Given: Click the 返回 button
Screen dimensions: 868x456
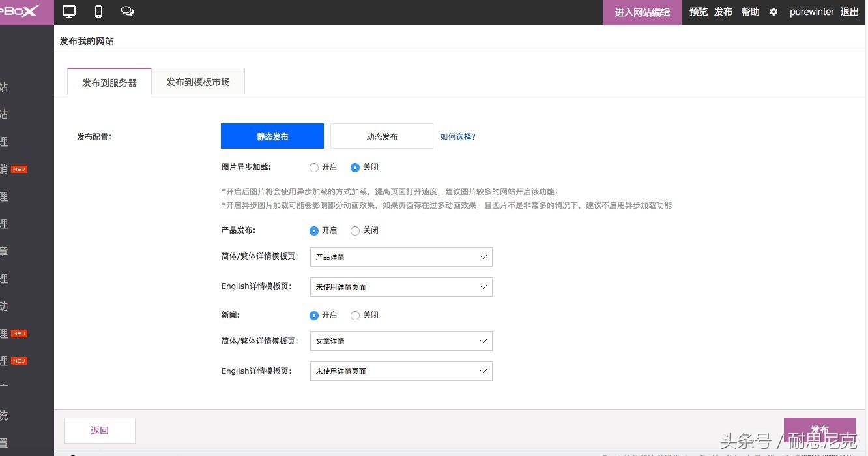Looking at the screenshot, I should click(x=99, y=430).
